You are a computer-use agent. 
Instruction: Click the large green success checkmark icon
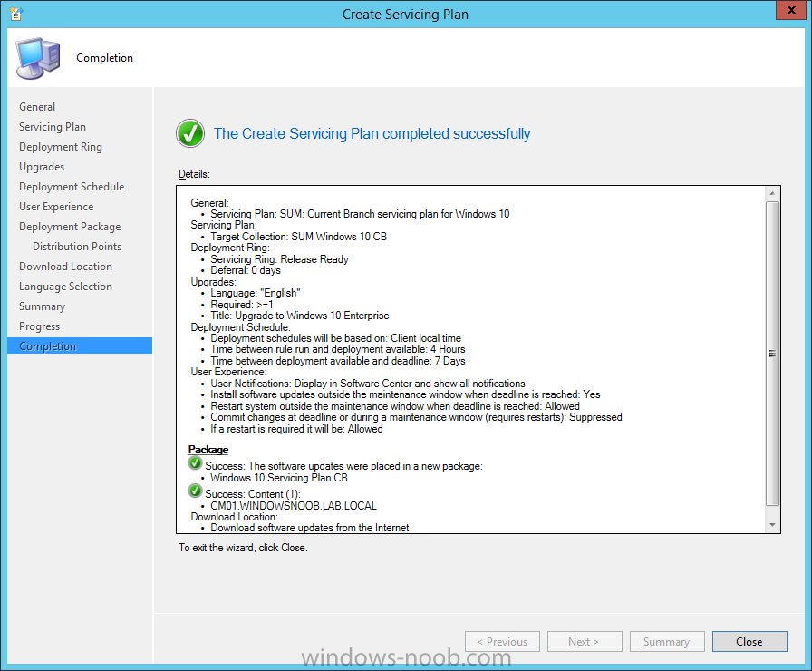click(x=190, y=133)
